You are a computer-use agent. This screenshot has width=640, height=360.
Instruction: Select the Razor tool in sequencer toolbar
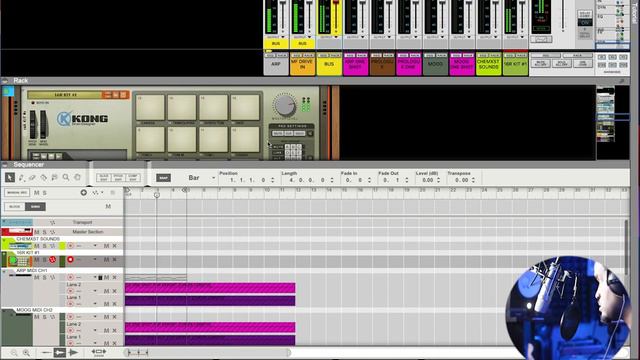43,178
